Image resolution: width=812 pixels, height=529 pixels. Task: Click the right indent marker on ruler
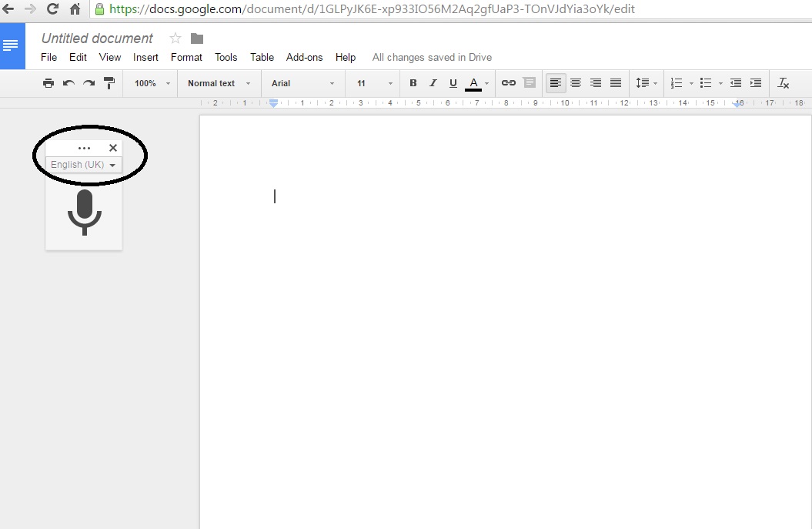point(737,104)
